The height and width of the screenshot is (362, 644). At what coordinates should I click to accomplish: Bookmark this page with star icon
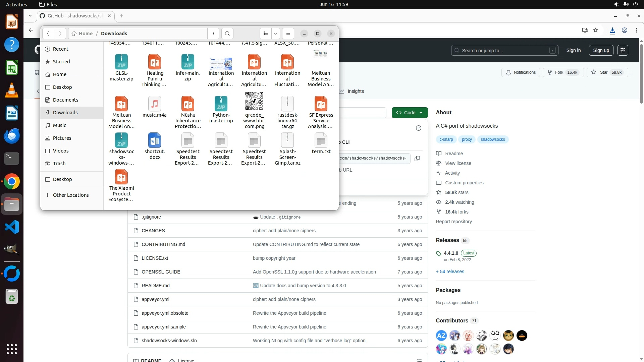tap(596, 31)
